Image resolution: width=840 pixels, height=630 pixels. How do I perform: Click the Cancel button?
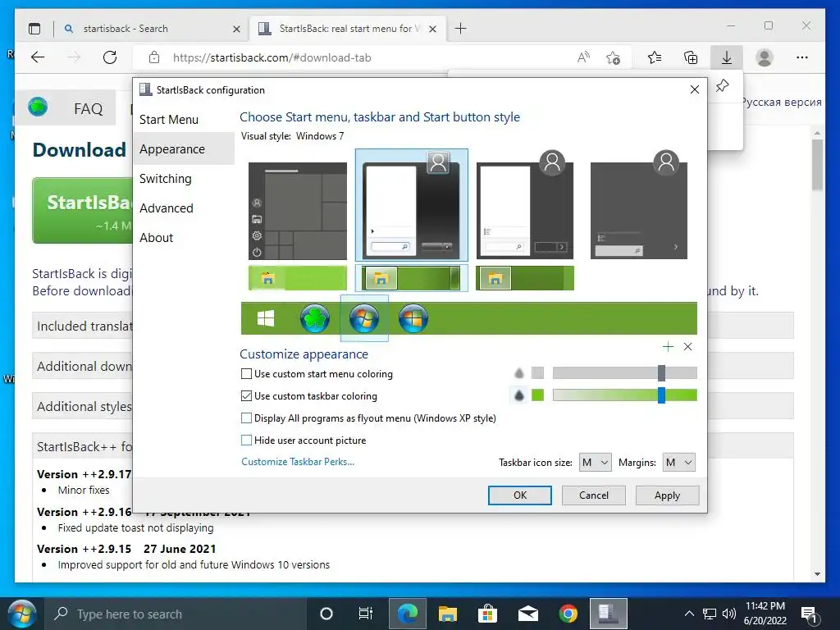594,495
